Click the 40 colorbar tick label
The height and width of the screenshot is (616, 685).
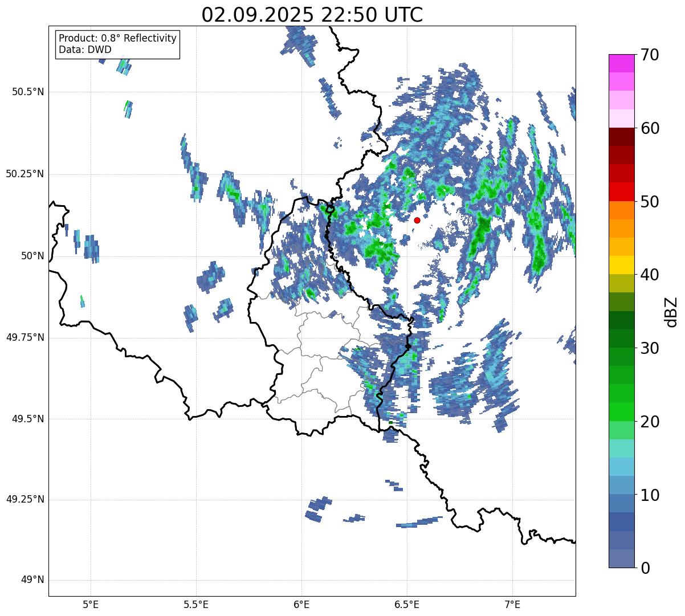pos(649,275)
